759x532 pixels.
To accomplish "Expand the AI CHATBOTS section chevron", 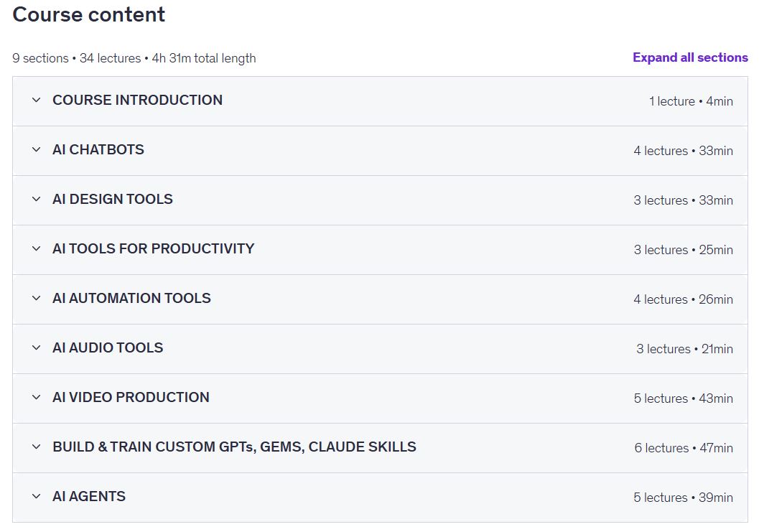I will coord(37,149).
